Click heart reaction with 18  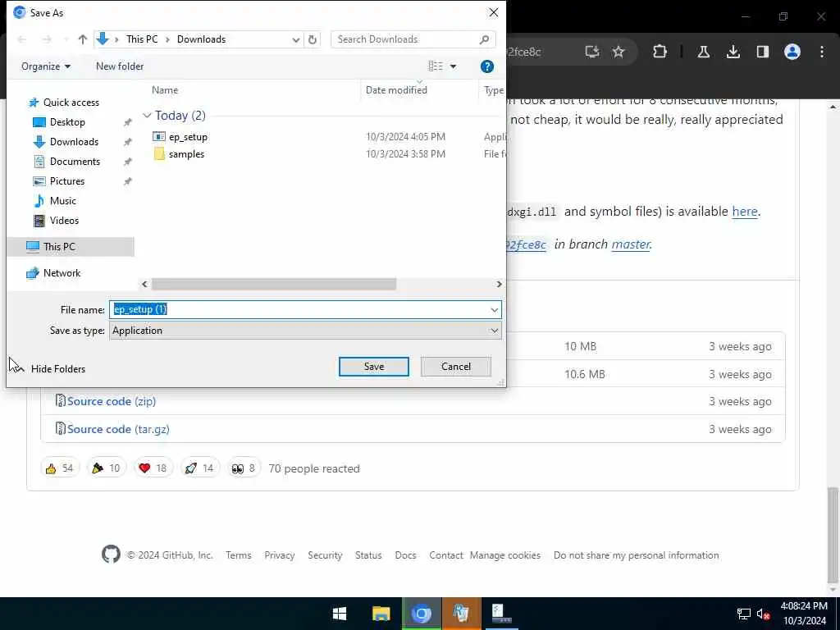153,468
